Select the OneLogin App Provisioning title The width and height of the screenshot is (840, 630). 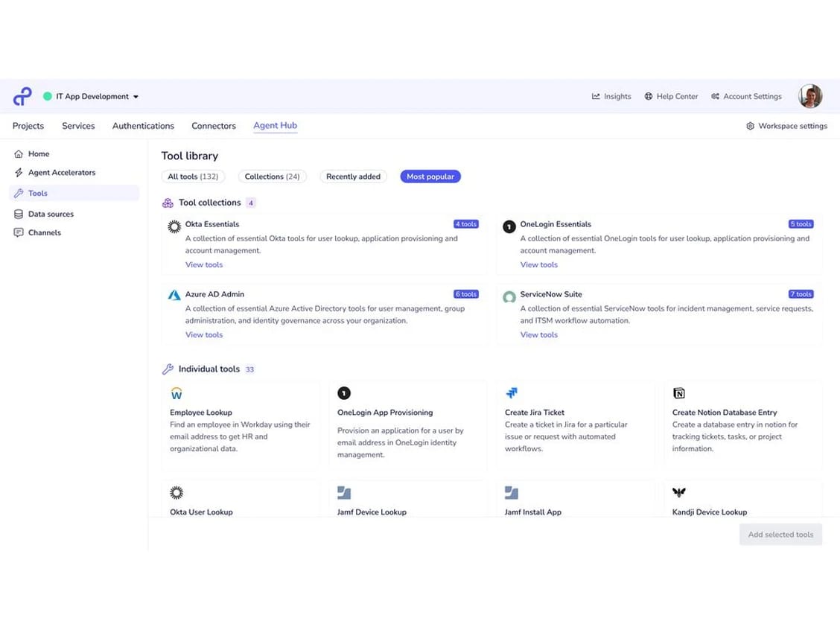point(385,413)
